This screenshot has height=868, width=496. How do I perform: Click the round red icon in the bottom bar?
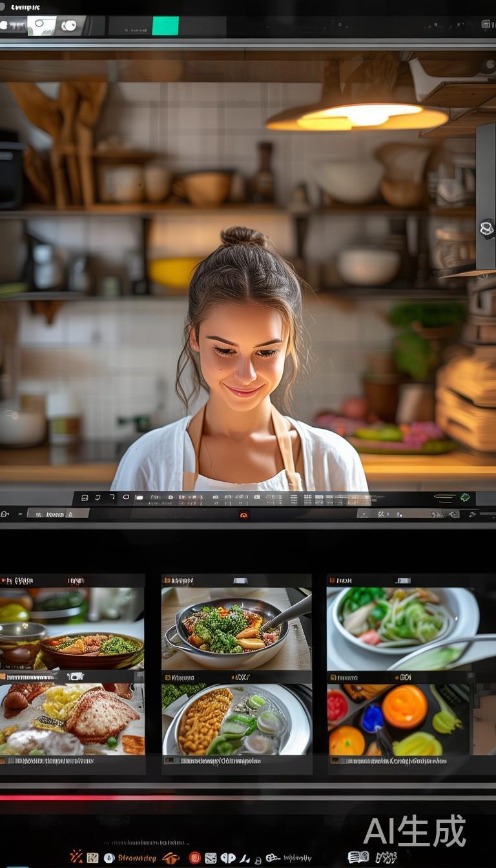(x=194, y=858)
